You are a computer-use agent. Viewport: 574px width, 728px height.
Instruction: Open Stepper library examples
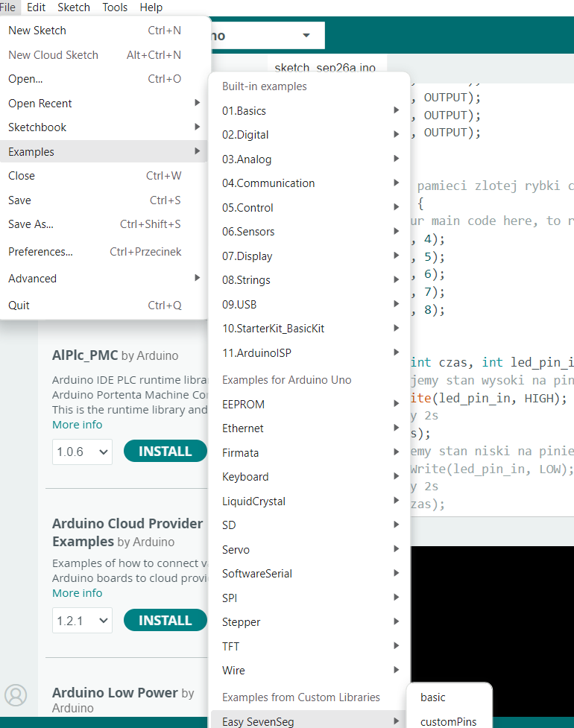pos(310,622)
